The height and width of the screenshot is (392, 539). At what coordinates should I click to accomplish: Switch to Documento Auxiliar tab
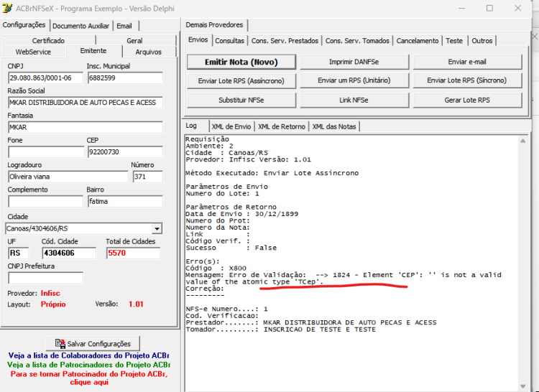tap(80, 26)
